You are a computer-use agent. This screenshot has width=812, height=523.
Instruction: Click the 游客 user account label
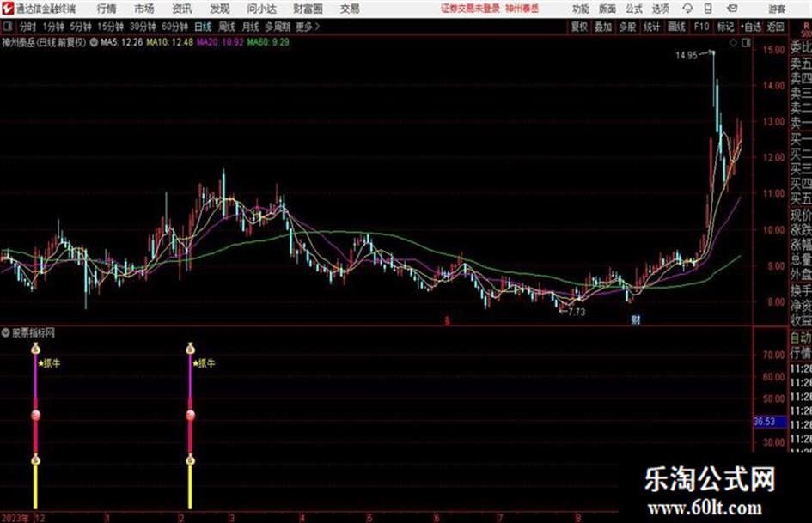(777, 9)
